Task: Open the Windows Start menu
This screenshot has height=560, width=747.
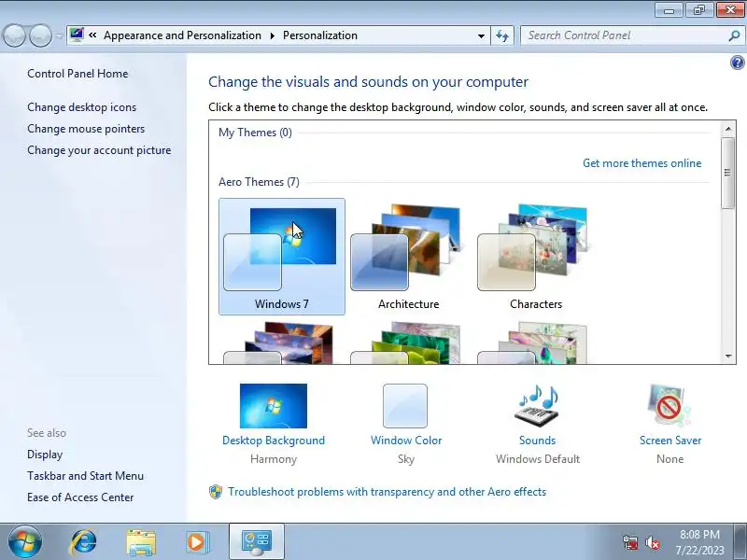Action: click(24, 541)
